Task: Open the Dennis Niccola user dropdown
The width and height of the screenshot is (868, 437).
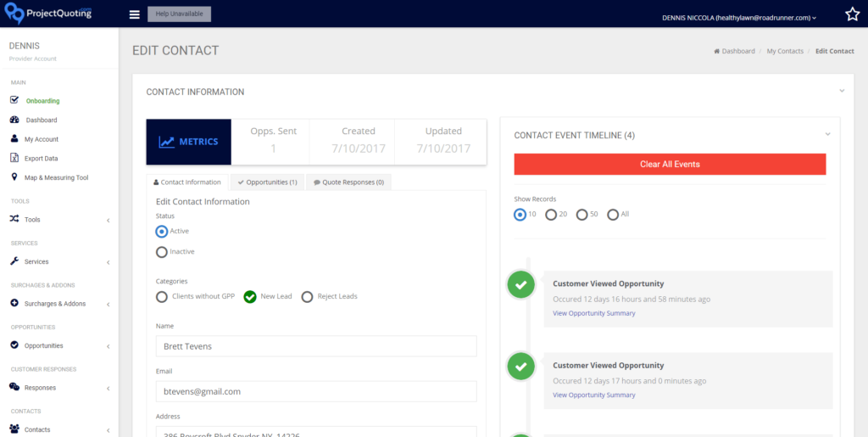Action: (739, 18)
